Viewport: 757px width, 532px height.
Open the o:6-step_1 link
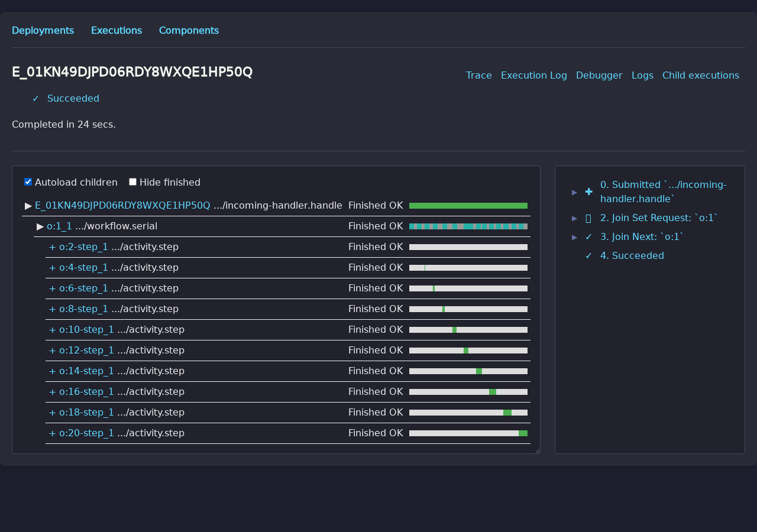83,288
